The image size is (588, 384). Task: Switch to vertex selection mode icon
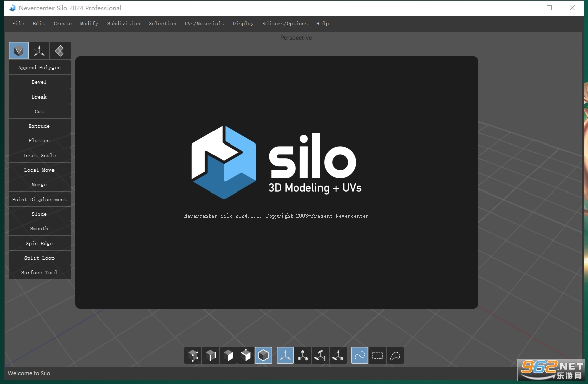coord(193,355)
